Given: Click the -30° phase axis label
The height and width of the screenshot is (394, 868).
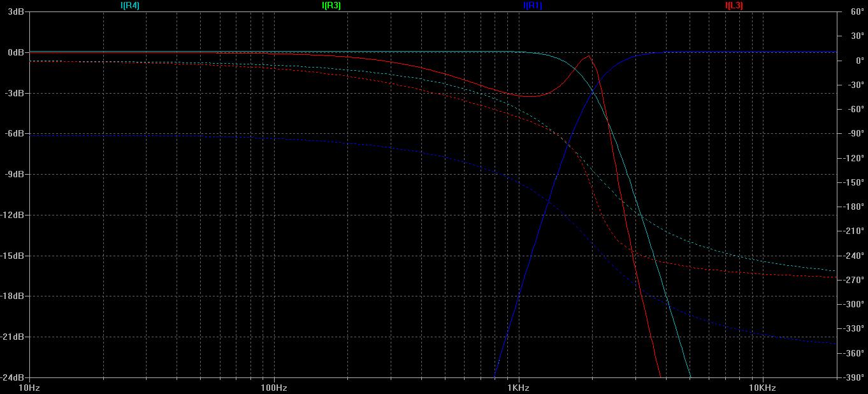Looking at the screenshot, I should click(857, 85).
